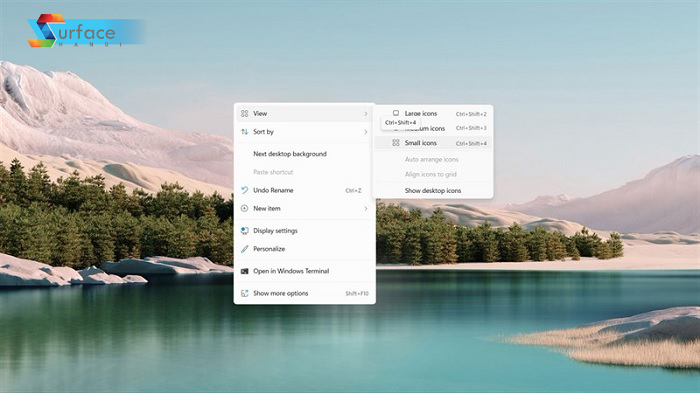Click the View grid icon in context menu
Image resolution: width=700 pixels, height=393 pixels.
[x=244, y=113]
